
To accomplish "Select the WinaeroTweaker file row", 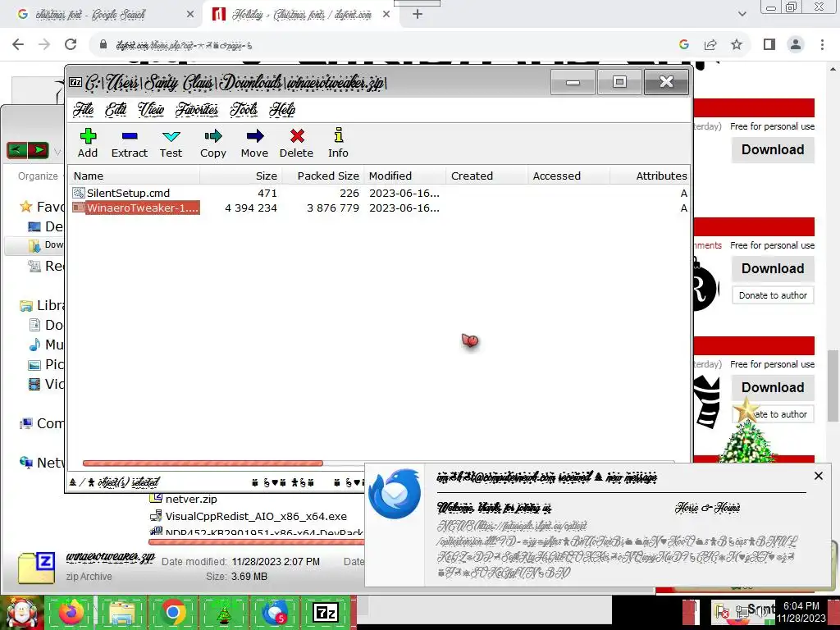I will point(378,208).
